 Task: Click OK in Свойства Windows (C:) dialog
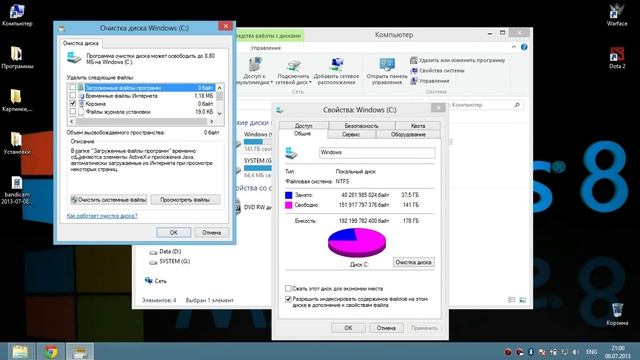348,328
